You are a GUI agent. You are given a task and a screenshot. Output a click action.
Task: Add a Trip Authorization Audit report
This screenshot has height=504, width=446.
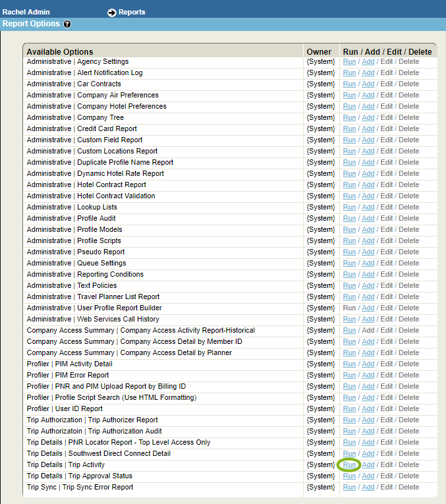pyautogui.click(x=368, y=431)
